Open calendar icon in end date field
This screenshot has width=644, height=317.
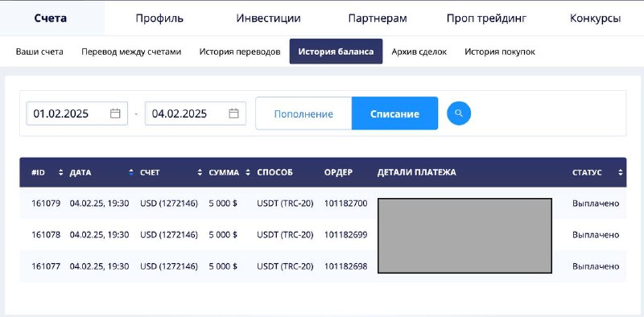click(x=233, y=113)
